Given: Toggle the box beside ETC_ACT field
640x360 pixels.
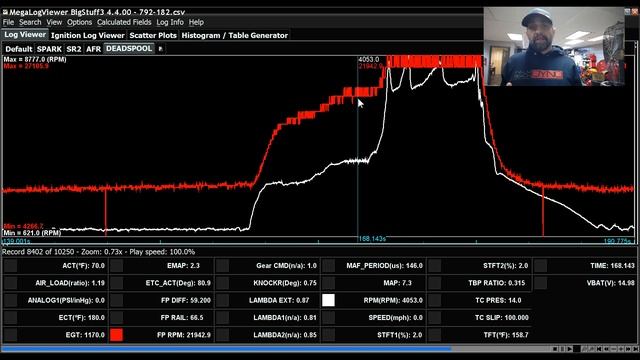Looking at the screenshot, I should tap(117, 283).
